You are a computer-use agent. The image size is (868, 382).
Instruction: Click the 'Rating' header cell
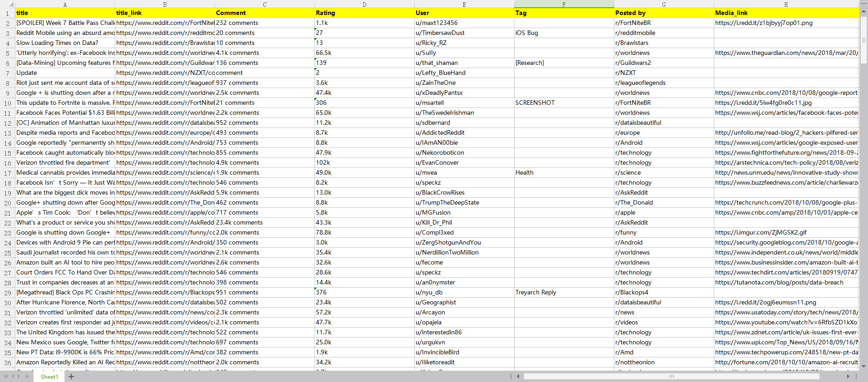(364, 13)
